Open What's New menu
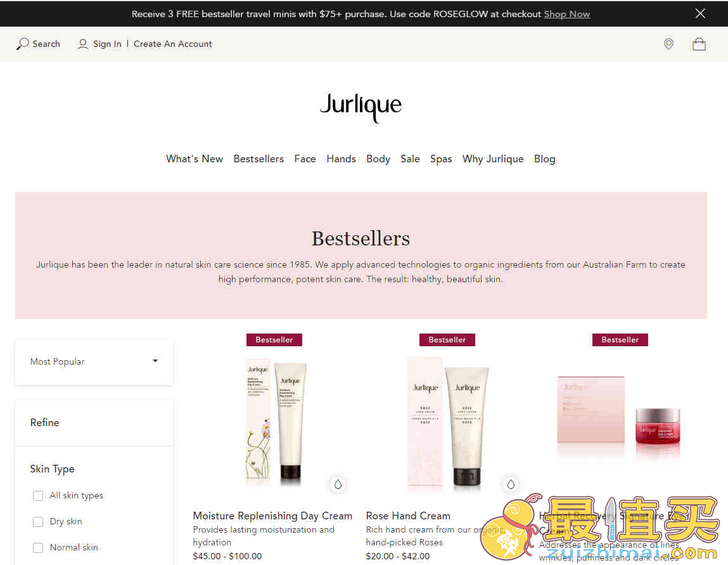 pos(195,159)
